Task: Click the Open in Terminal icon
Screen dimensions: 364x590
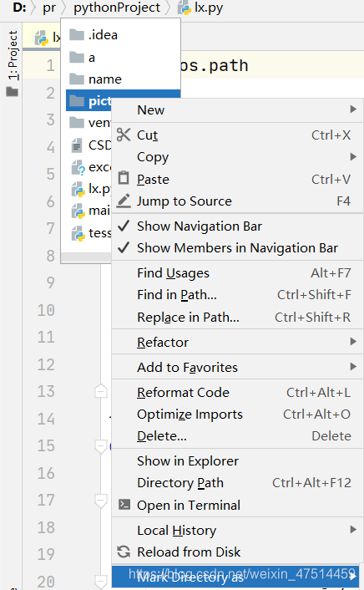Action: pyautogui.click(x=124, y=504)
